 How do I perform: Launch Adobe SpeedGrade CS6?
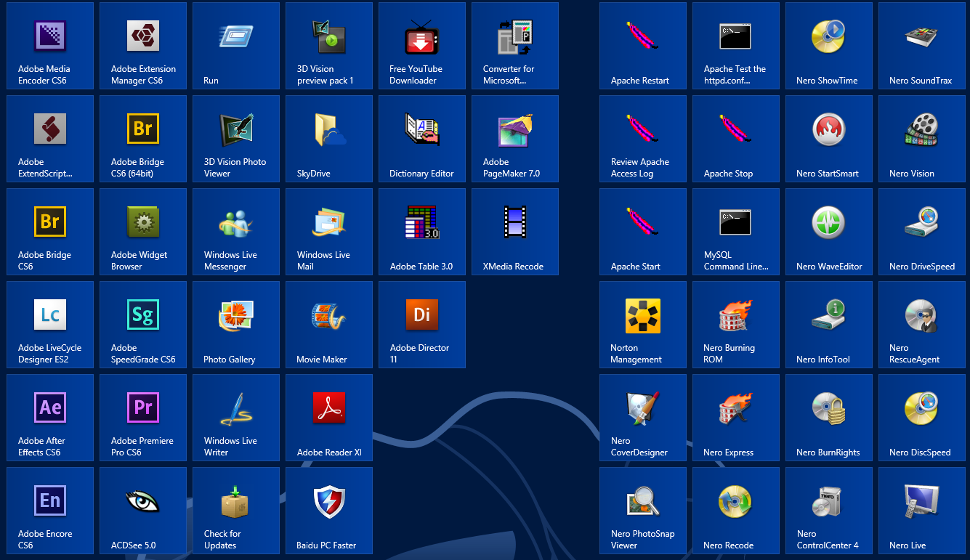click(143, 325)
